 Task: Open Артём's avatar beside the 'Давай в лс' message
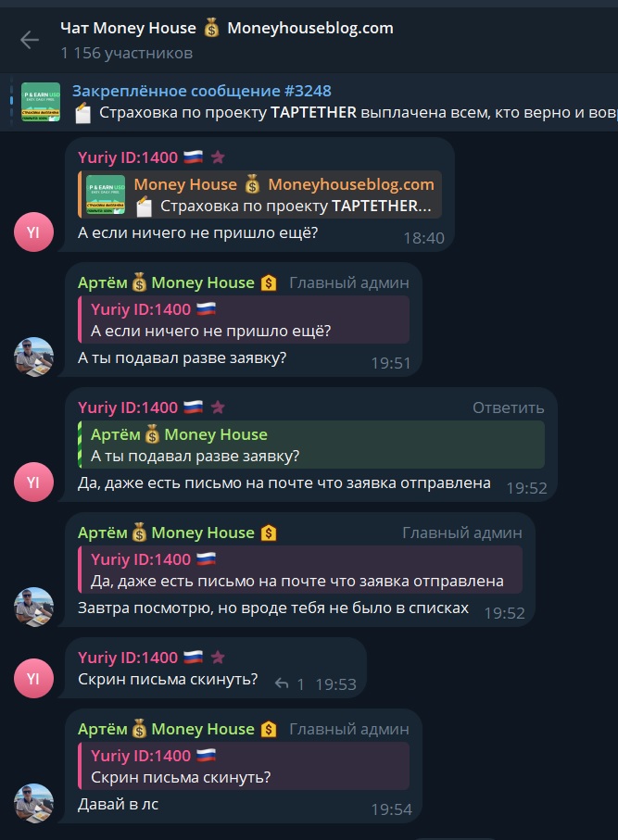pos(33,803)
